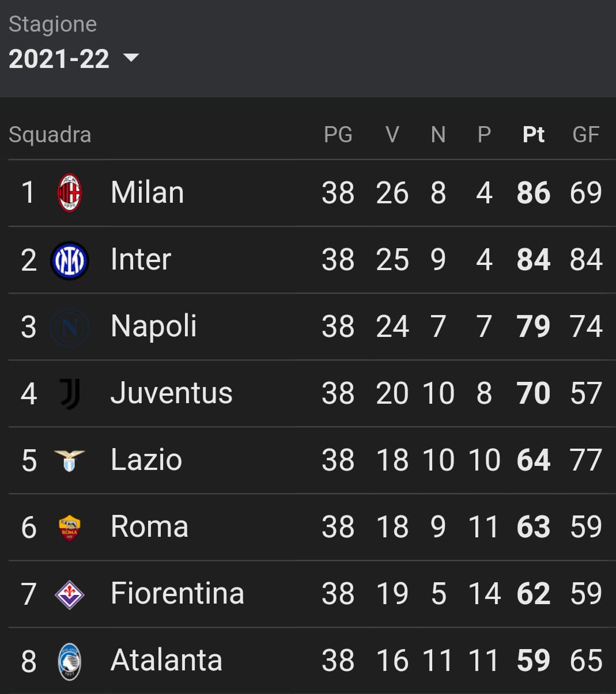
Task: Select Atalanta in the standings
Action: 167,660
